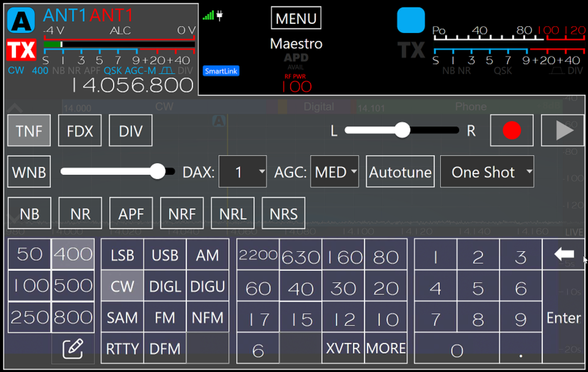Screen dimensions: 588x372
Task: Toggle the TNF notch filter button
Action: click(x=29, y=131)
